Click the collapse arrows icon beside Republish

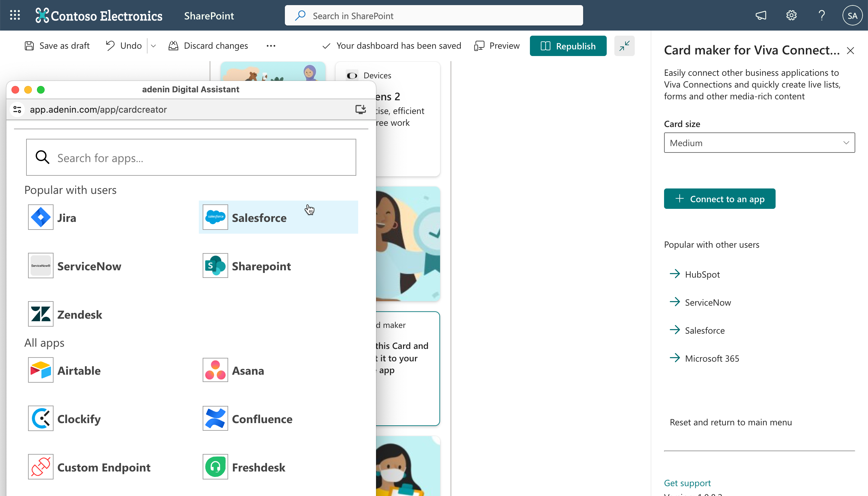(x=624, y=46)
